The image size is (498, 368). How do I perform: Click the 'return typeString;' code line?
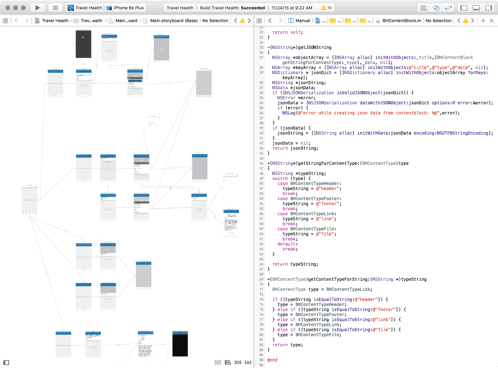click(295, 264)
